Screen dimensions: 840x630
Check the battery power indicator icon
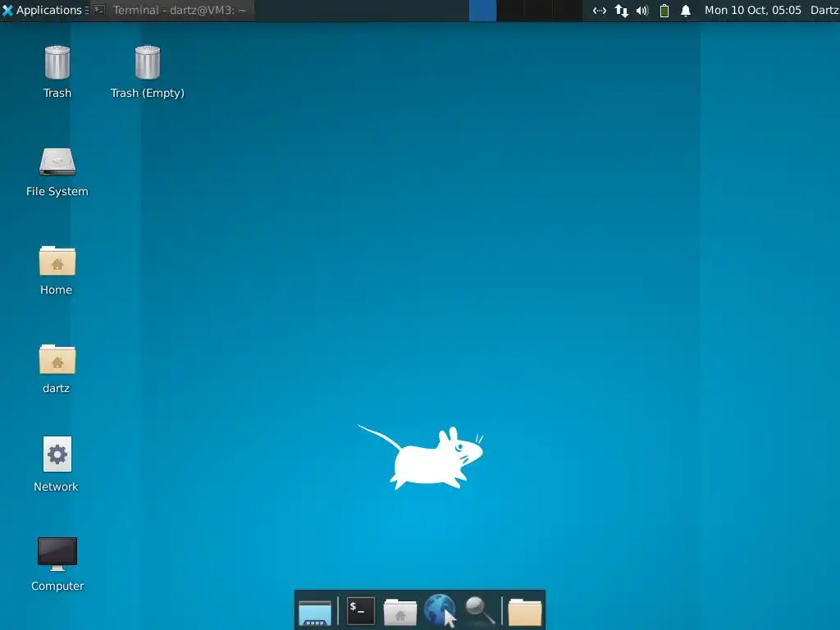coord(664,11)
